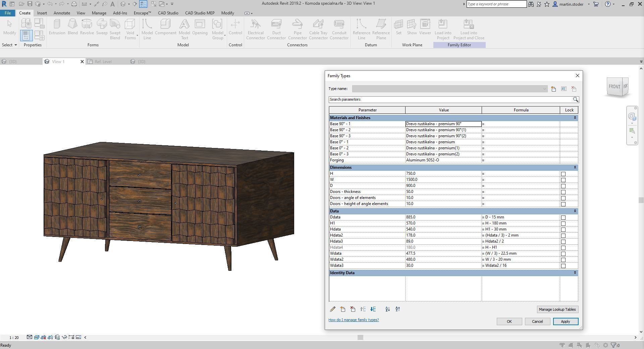Screen dimensions: 644x349
Task: Open the Type name dropdown
Action: (x=544, y=89)
